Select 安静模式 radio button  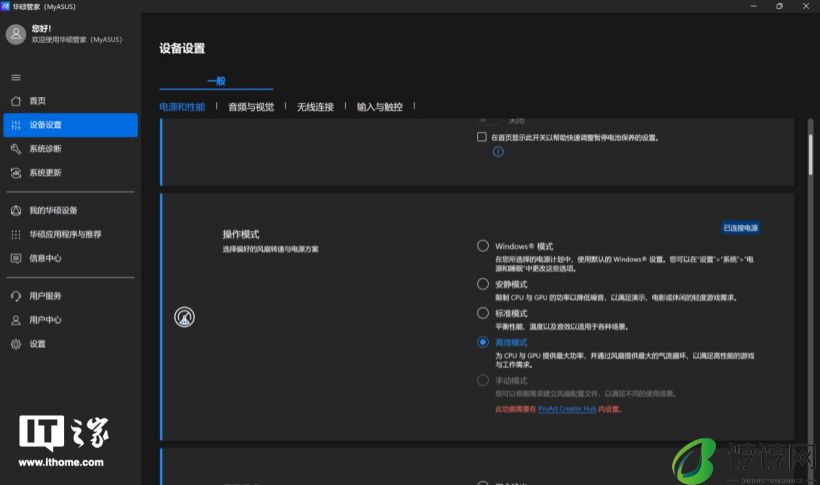(x=483, y=284)
